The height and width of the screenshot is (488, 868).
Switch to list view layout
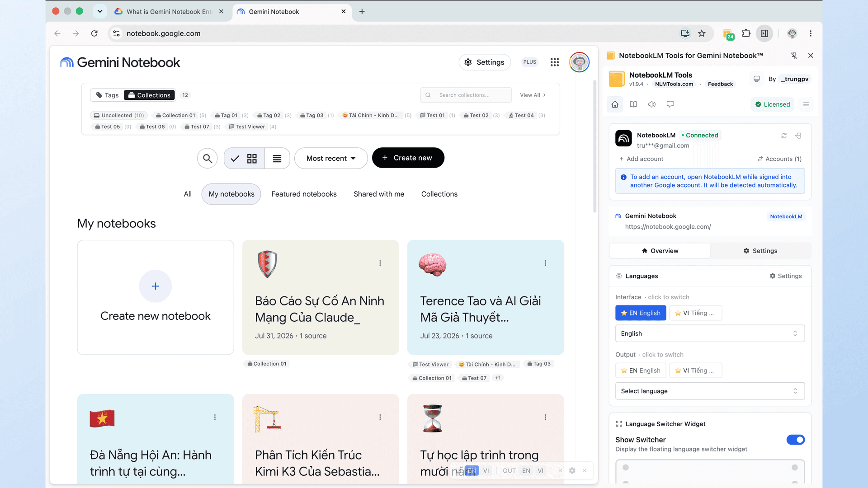click(277, 158)
